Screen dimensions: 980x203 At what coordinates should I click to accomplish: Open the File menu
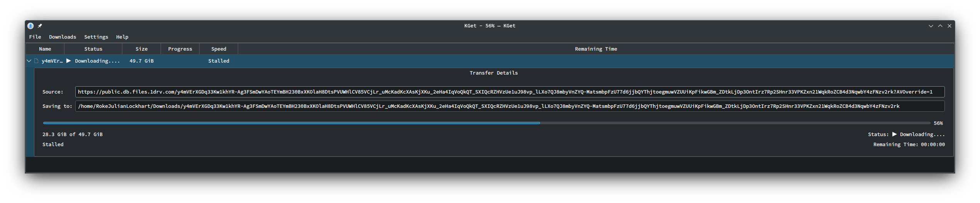coord(35,37)
